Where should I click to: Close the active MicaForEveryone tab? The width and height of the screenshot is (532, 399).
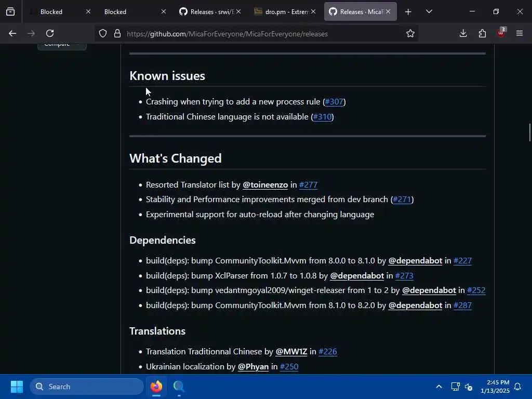click(388, 11)
